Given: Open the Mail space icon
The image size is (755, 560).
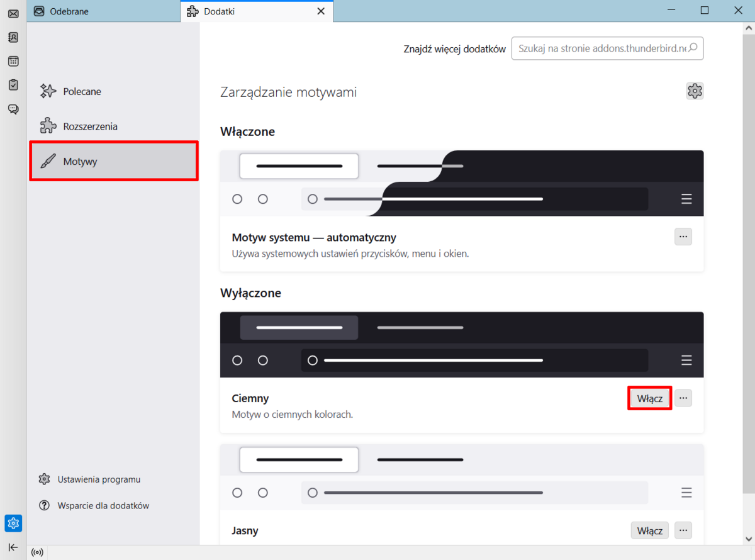Looking at the screenshot, I should (13, 14).
